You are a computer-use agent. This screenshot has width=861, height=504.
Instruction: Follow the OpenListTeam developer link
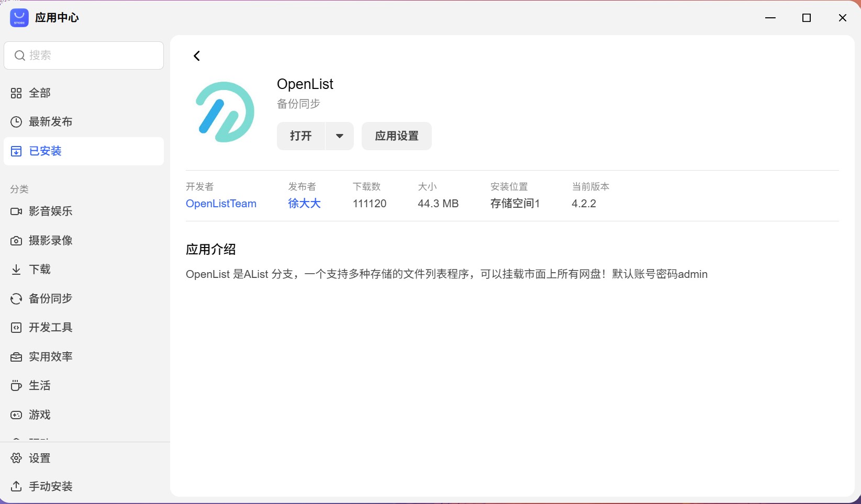(221, 204)
